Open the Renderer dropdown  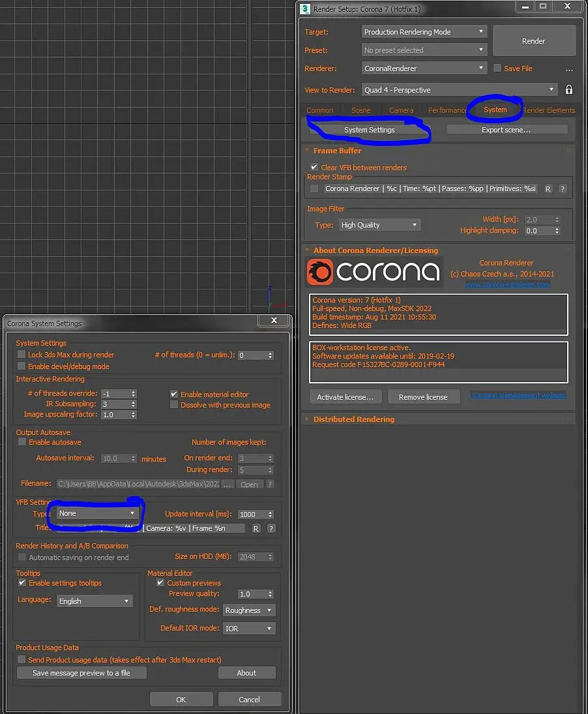(424, 68)
